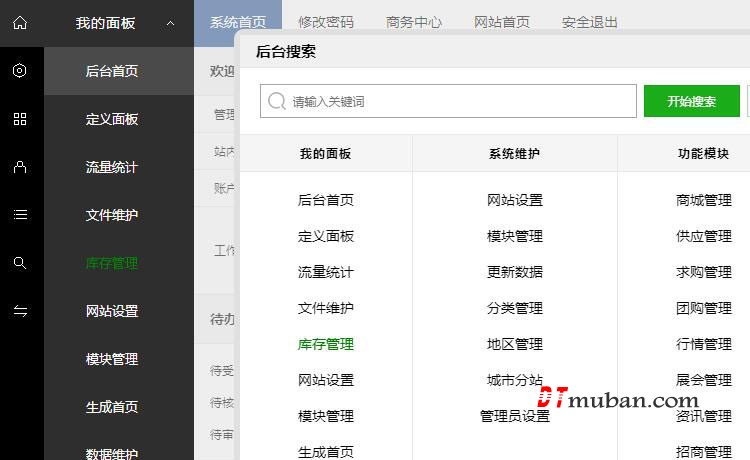Click the home icon in left sidebar

point(20,23)
